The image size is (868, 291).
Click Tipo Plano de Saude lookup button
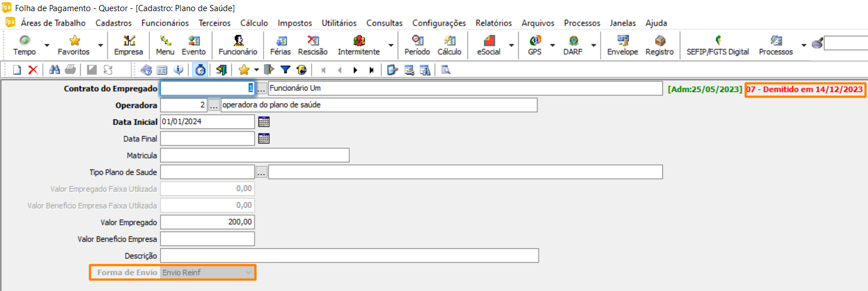pos(261,172)
